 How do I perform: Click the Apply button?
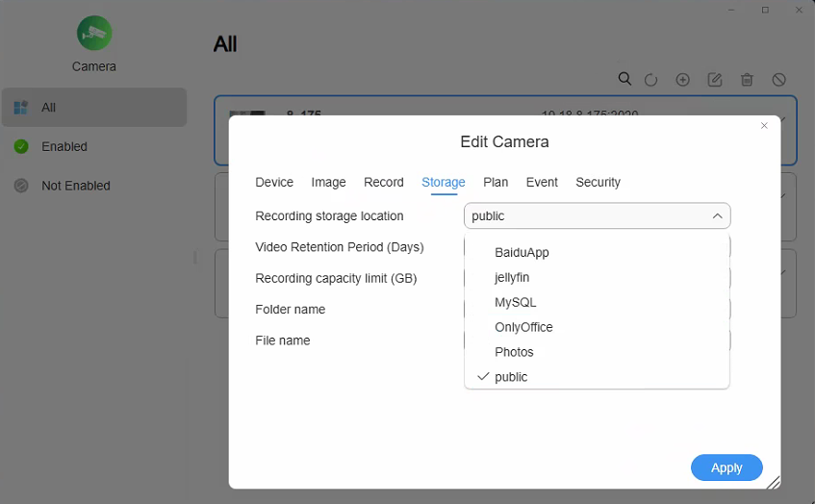click(726, 467)
